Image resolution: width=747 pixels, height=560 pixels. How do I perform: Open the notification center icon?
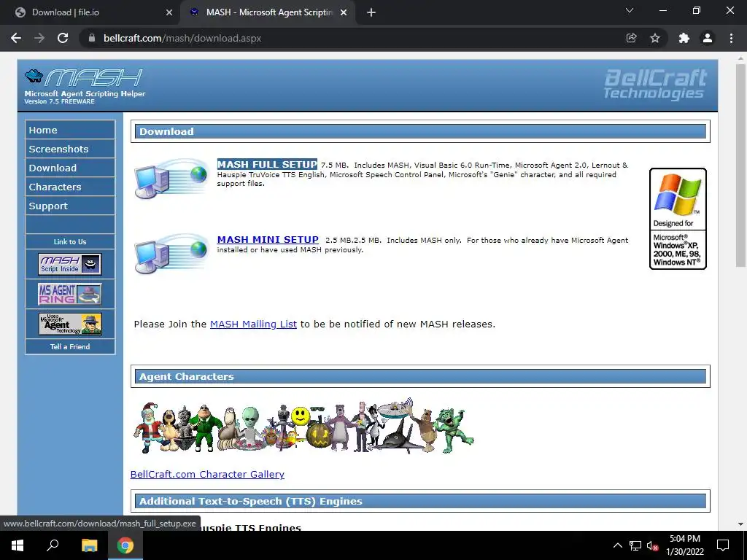(723, 545)
